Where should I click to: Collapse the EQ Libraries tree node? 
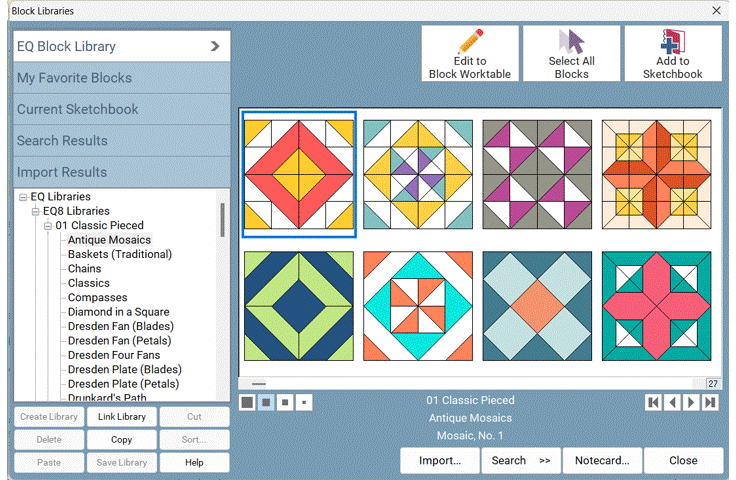coord(23,197)
